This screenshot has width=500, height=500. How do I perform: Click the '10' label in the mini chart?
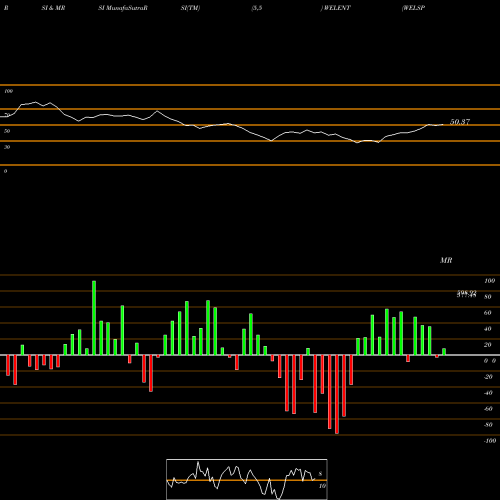coord(322,486)
